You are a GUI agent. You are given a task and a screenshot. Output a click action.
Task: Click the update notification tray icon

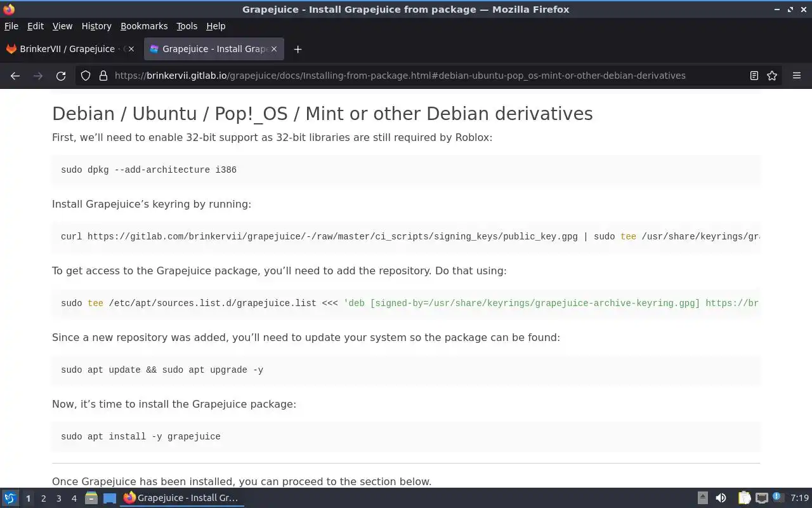(778, 498)
